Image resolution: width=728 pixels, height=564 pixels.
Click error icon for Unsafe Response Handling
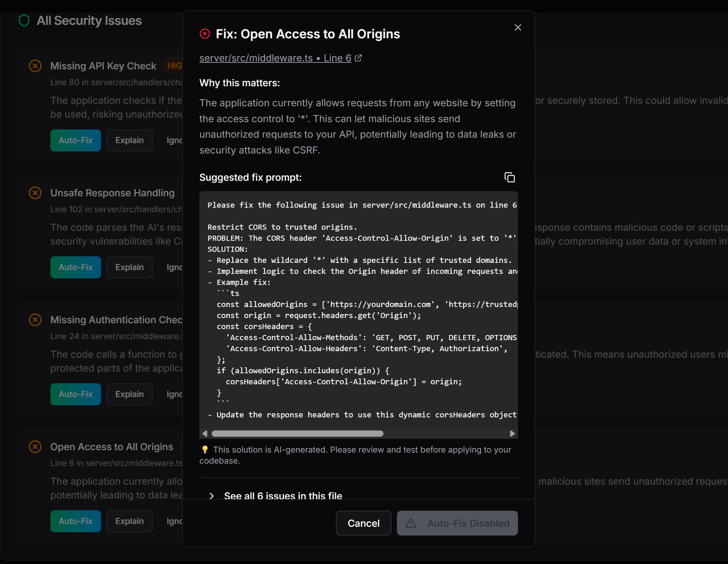point(35,193)
